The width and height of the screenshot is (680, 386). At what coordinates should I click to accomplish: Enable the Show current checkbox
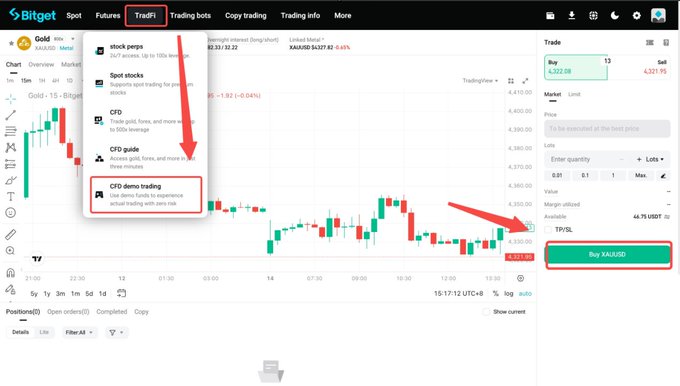point(486,312)
